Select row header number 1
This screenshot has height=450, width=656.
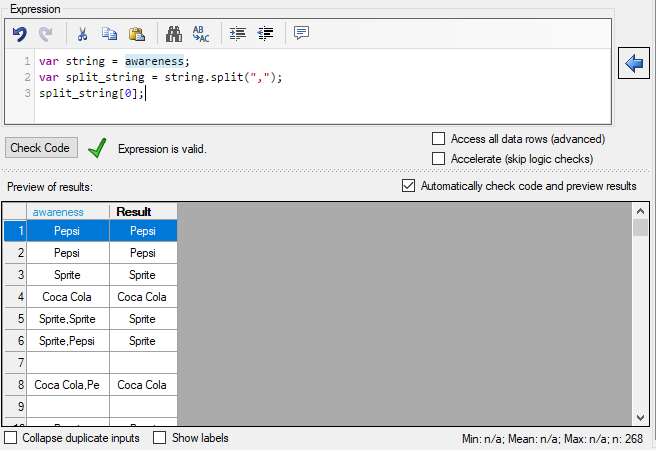pyautogui.click(x=15, y=230)
